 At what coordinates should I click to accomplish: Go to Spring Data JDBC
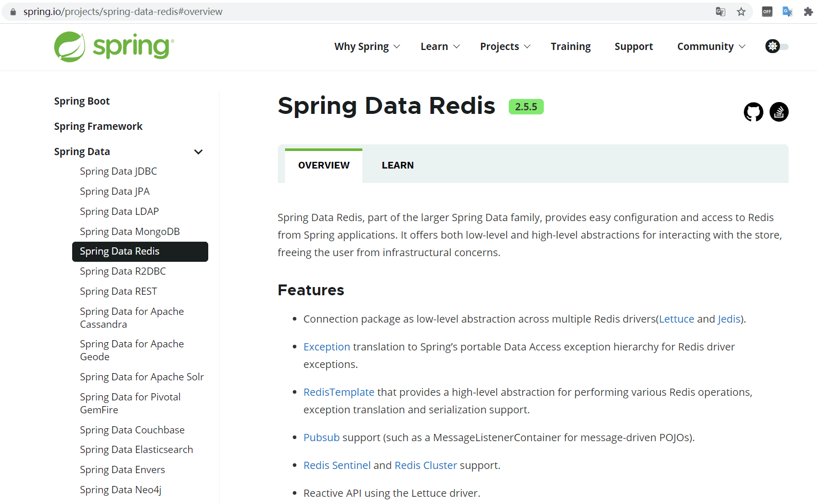(x=118, y=171)
